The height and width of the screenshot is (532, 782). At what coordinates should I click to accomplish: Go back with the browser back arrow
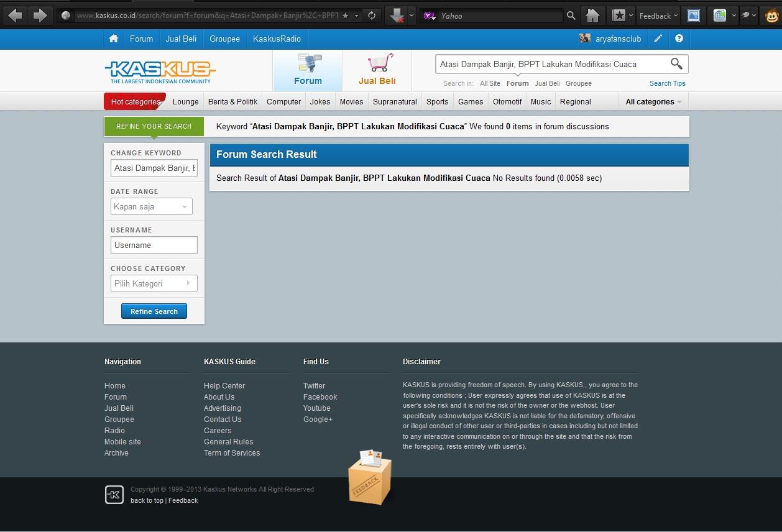pyautogui.click(x=16, y=16)
